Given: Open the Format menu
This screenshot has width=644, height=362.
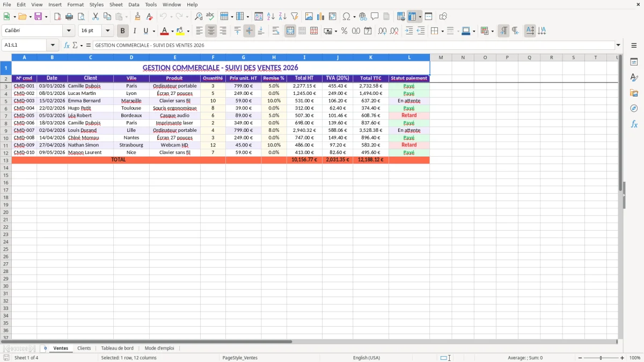Looking at the screenshot, I should [75, 4].
